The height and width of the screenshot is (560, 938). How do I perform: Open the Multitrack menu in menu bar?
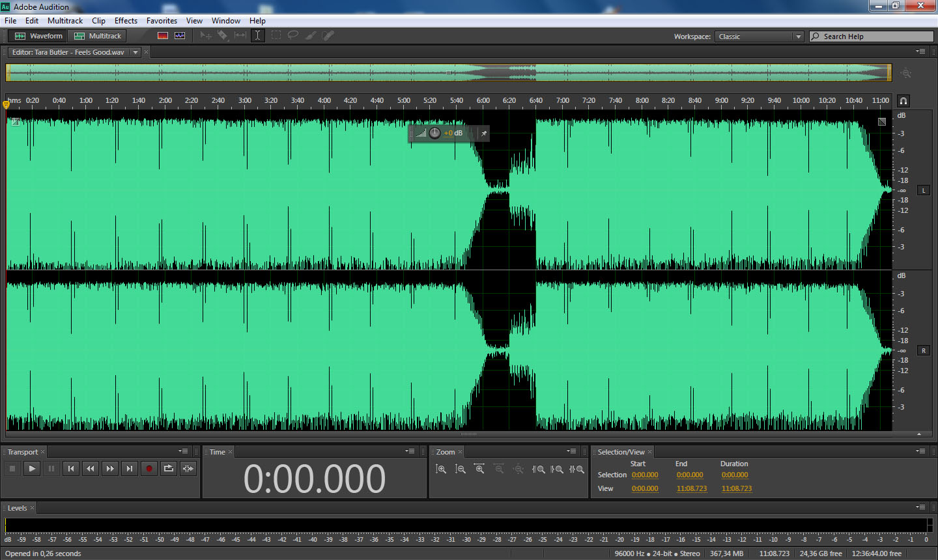pyautogui.click(x=65, y=21)
